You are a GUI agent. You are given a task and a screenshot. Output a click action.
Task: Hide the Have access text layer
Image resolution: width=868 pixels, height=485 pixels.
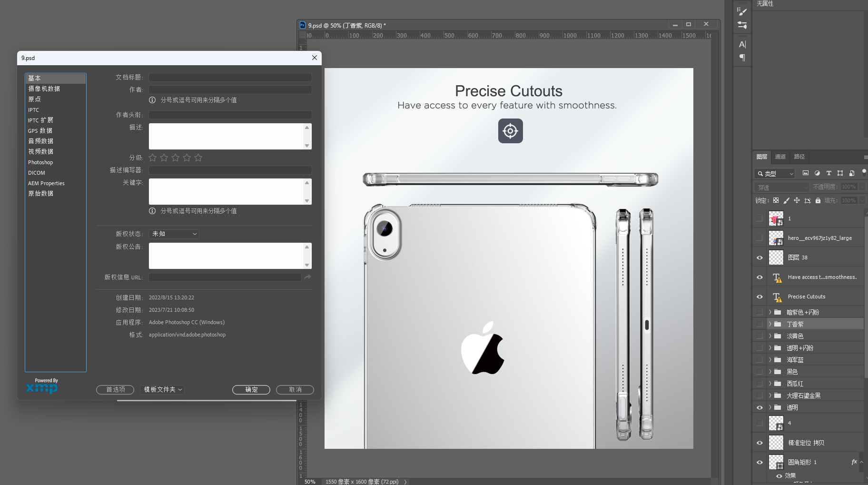click(x=759, y=277)
